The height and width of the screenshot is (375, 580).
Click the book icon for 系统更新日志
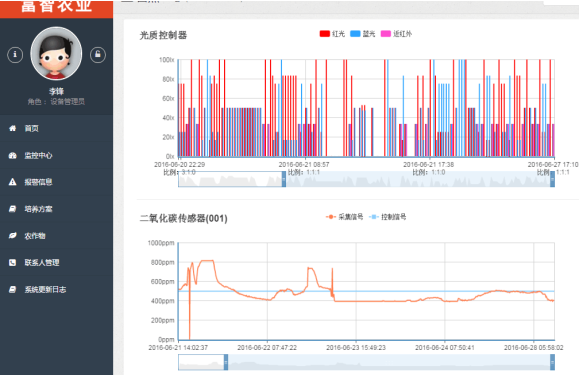tap(13, 289)
